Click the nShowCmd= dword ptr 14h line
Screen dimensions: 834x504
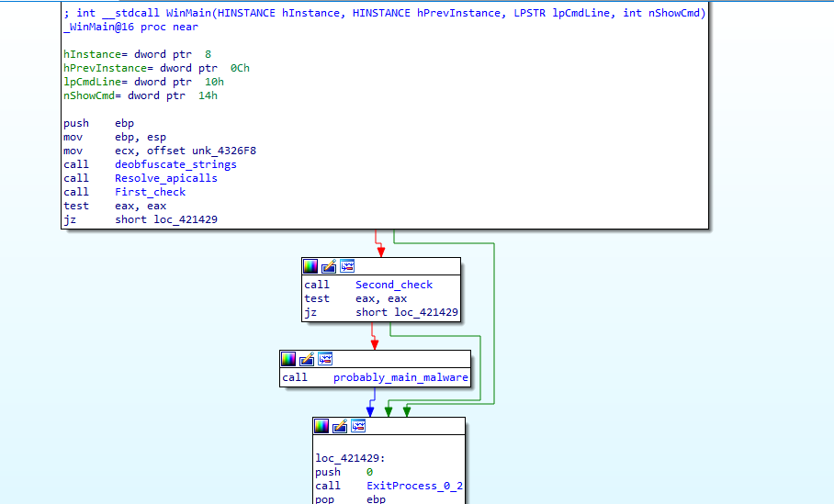pos(141,95)
